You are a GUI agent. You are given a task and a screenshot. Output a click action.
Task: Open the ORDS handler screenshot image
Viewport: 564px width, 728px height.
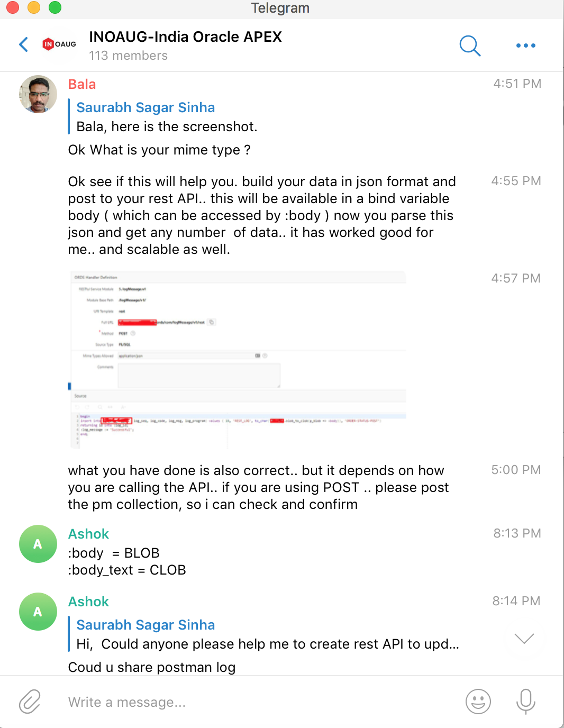238,360
